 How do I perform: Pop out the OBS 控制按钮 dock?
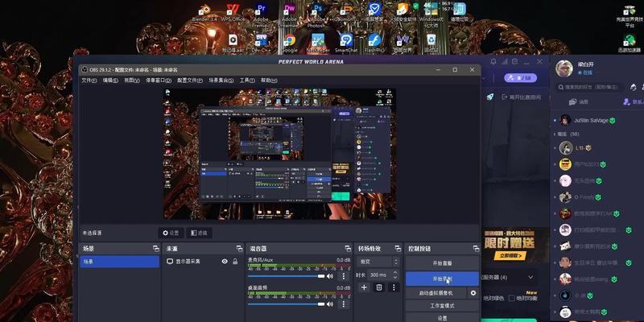pyautogui.click(x=476, y=249)
